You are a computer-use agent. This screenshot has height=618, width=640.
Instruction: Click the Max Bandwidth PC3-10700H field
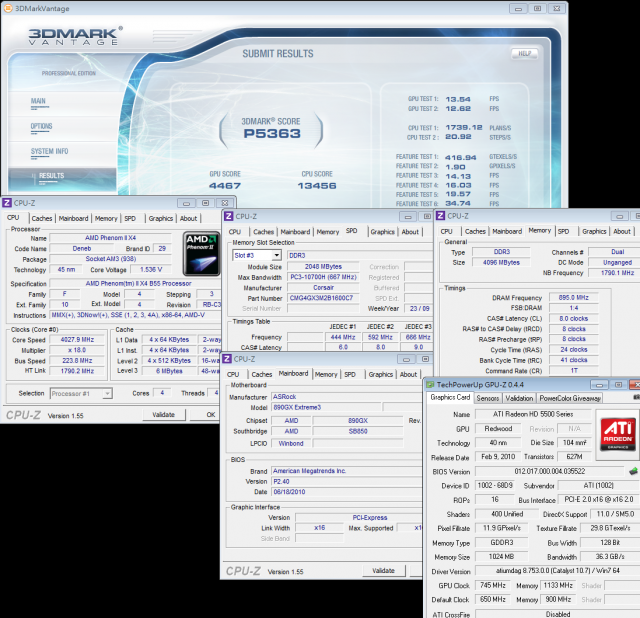pyautogui.click(x=323, y=277)
